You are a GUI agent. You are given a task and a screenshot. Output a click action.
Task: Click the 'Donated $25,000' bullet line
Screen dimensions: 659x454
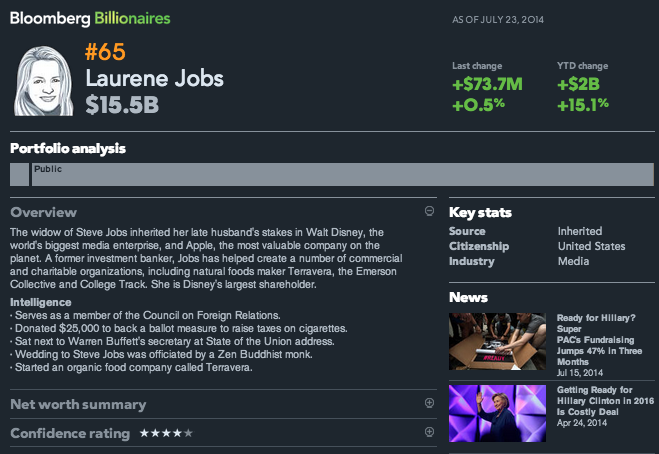[179, 328]
